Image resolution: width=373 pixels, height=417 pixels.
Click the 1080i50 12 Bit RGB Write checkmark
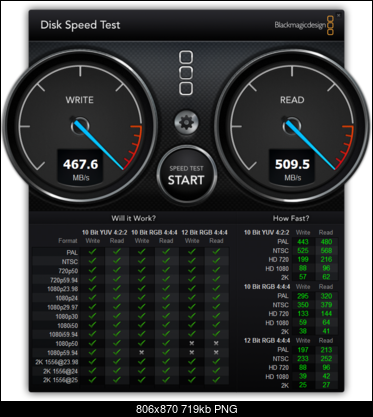pyautogui.click(x=192, y=324)
